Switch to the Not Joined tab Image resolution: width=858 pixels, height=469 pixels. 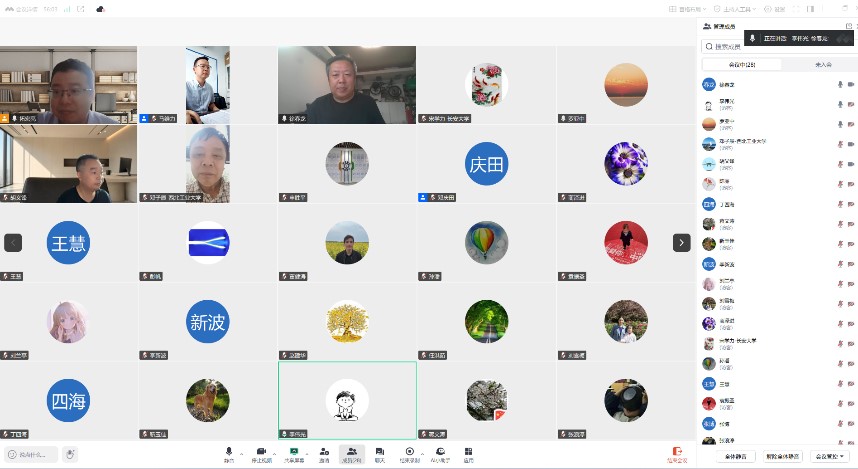(823, 65)
